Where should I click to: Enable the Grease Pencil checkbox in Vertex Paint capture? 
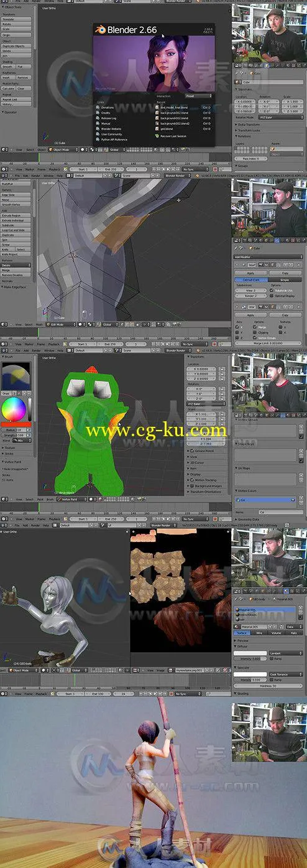[192, 449]
